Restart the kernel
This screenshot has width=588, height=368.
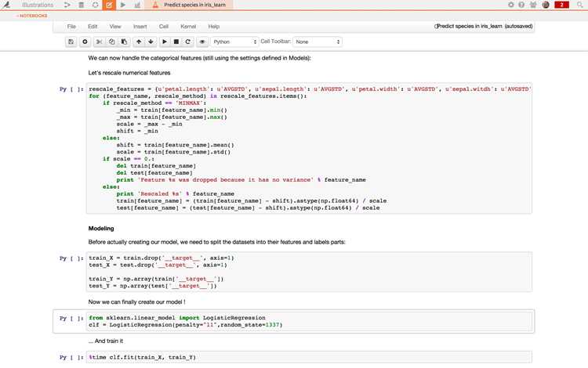point(188,41)
